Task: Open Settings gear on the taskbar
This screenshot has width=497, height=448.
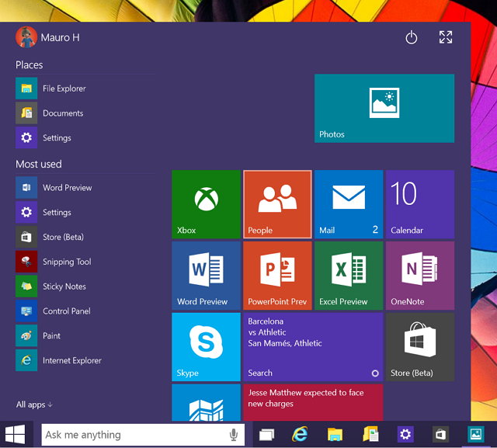Action: pos(405,434)
